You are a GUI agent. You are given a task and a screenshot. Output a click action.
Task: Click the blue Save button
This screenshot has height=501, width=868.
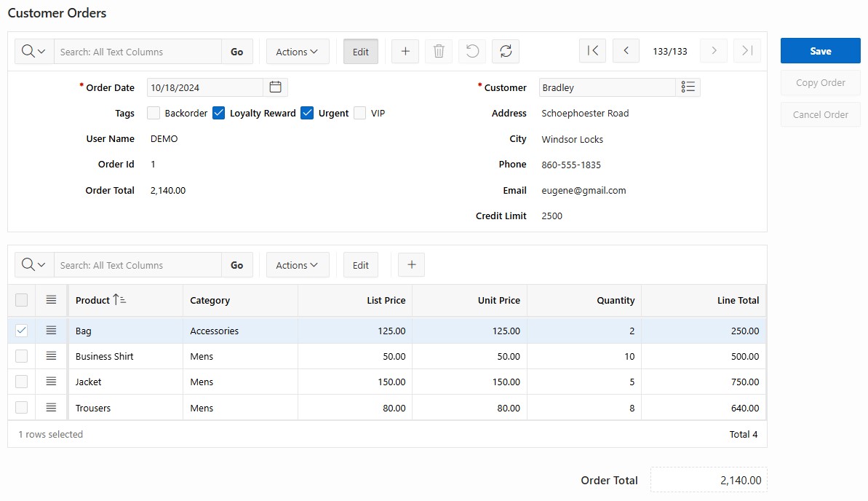820,51
